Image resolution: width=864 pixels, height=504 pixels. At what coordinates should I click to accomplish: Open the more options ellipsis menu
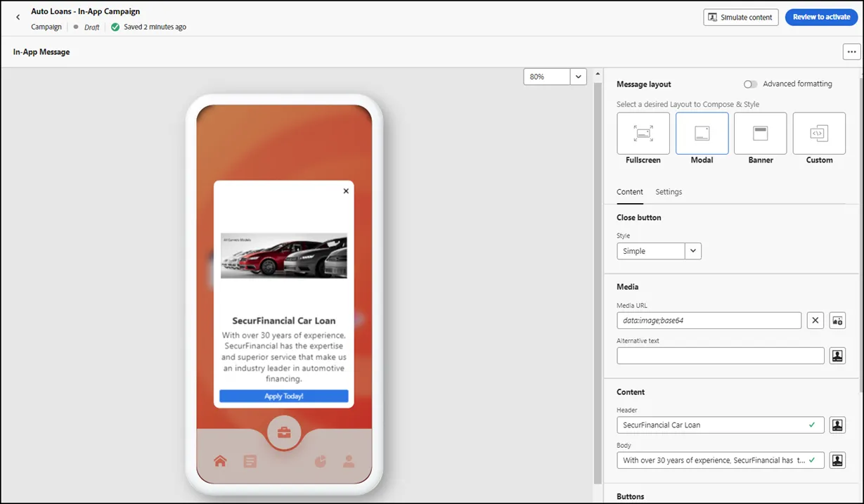click(851, 52)
